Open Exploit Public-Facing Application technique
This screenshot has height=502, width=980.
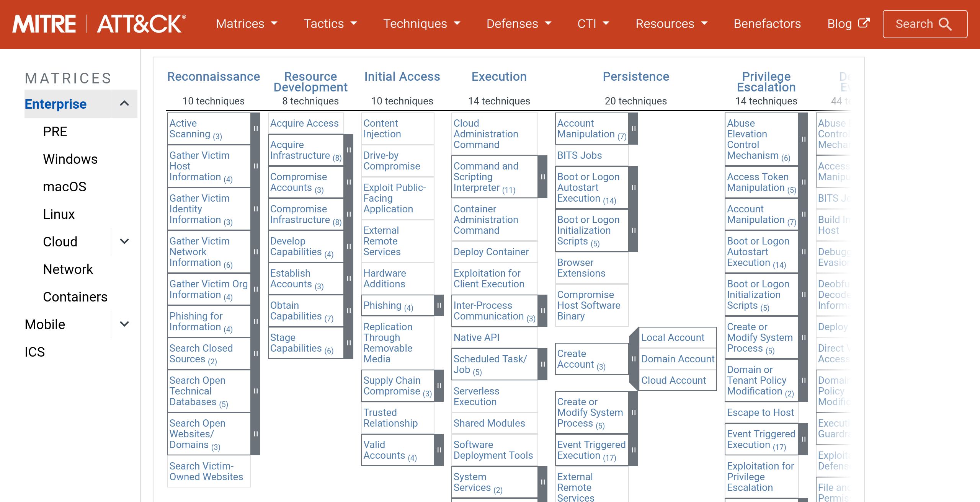pyautogui.click(x=395, y=198)
